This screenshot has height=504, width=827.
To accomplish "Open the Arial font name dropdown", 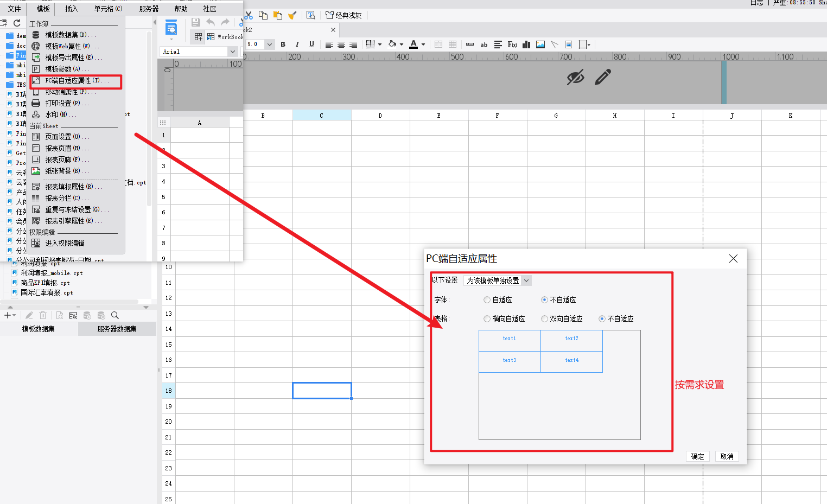I will [x=233, y=52].
